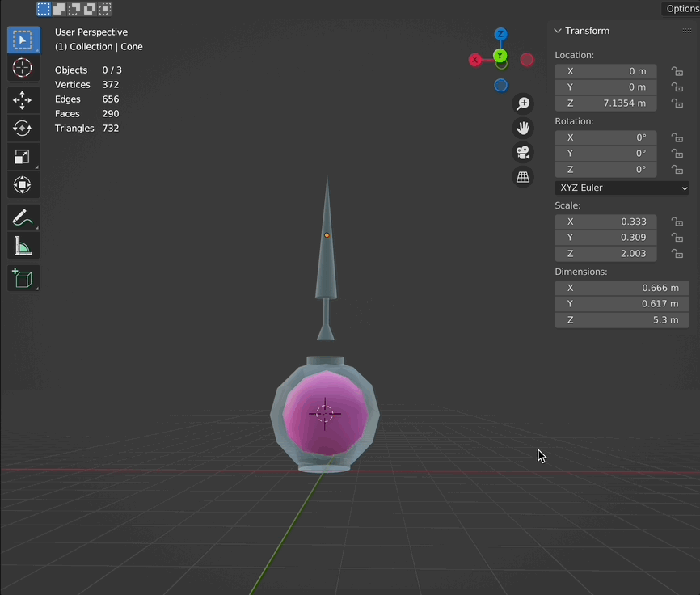This screenshot has height=595, width=700.
Task: Select the pink sphere inside the bottle
Action: coord(326,414)
